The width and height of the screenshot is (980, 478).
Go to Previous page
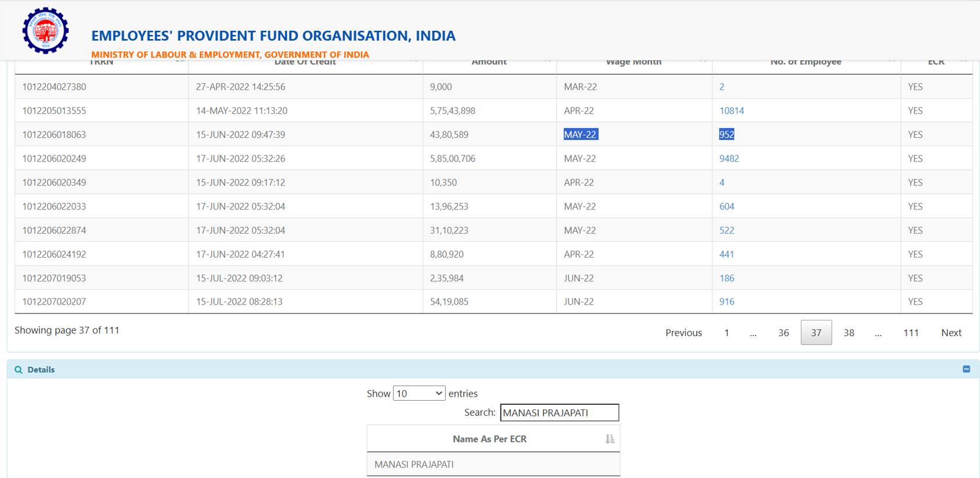click(684, 333)
